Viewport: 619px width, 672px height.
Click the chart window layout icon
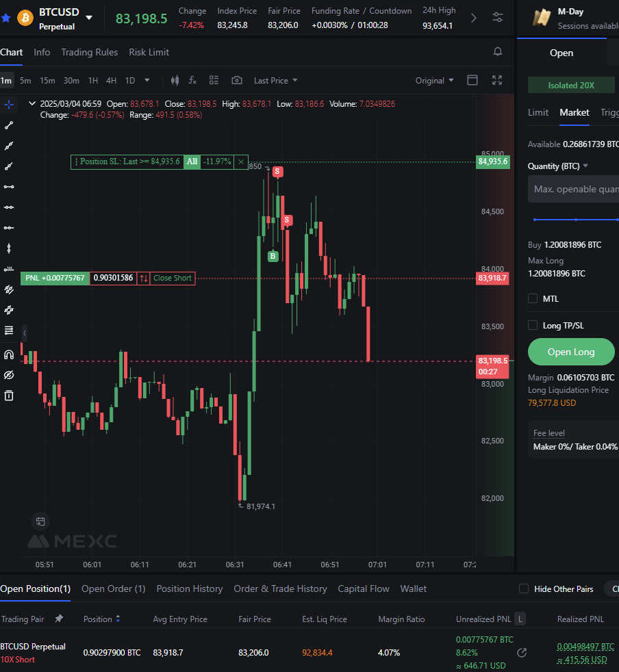pos(472,80)
